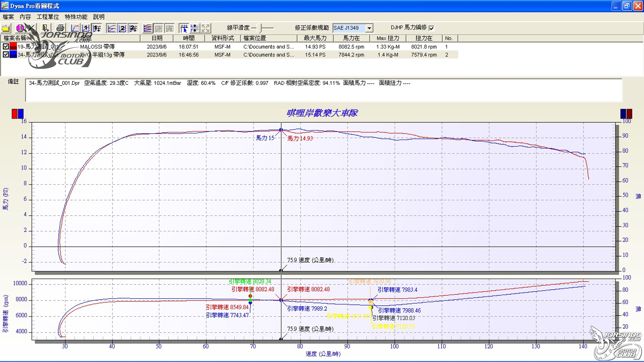This screenshot has height=362, width=644.
Task: Select the graph icon labeled 1
Action: [x=86, y=28]
